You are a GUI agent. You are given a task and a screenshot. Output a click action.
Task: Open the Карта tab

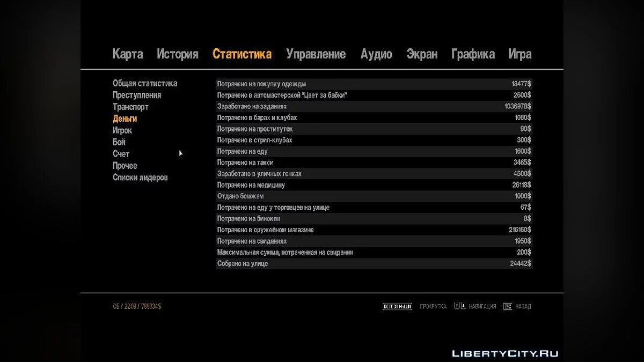pyautogui.click(x=128, y=54)
